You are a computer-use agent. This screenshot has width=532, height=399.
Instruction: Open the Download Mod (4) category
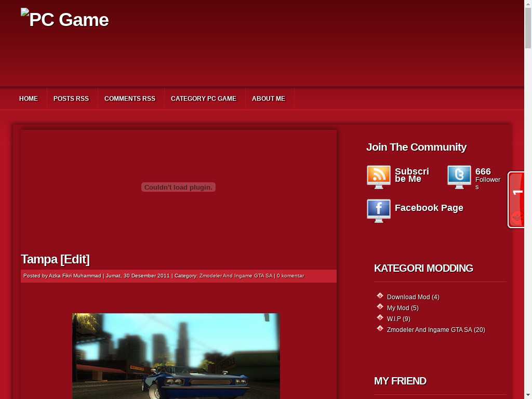(413, 297)
